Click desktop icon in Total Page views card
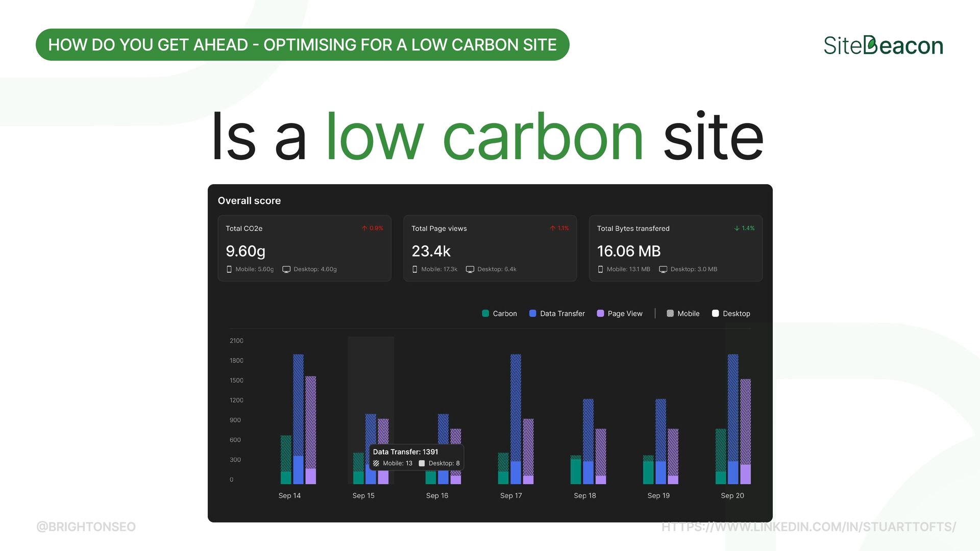 [x=470, y=269]
